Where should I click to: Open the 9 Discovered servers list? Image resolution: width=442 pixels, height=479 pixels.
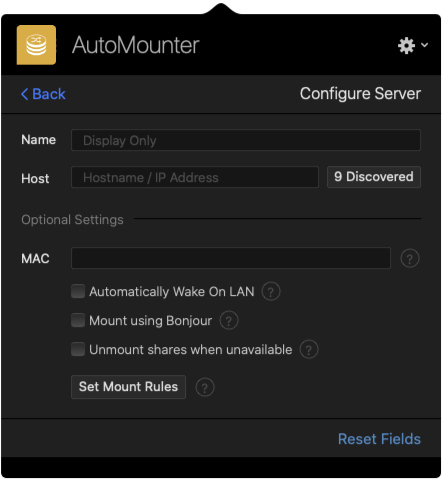coord(374,177)
